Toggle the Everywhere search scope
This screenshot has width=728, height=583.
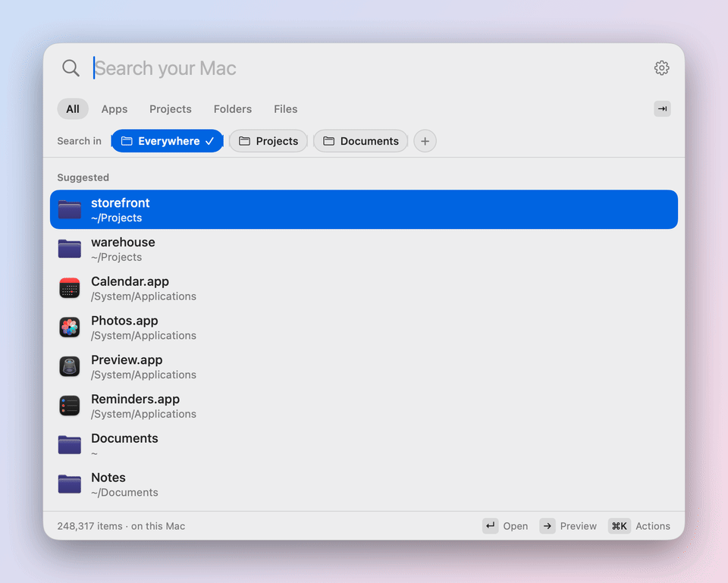167,141
